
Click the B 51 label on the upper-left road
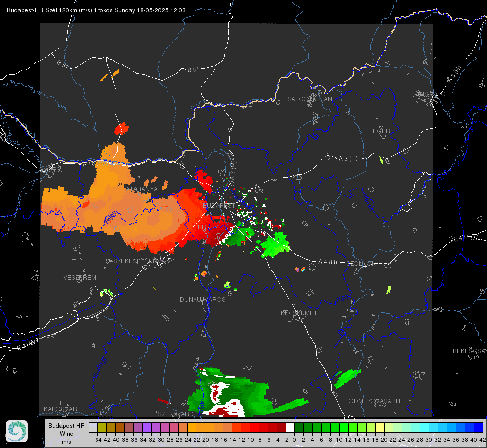pos(62,64)
